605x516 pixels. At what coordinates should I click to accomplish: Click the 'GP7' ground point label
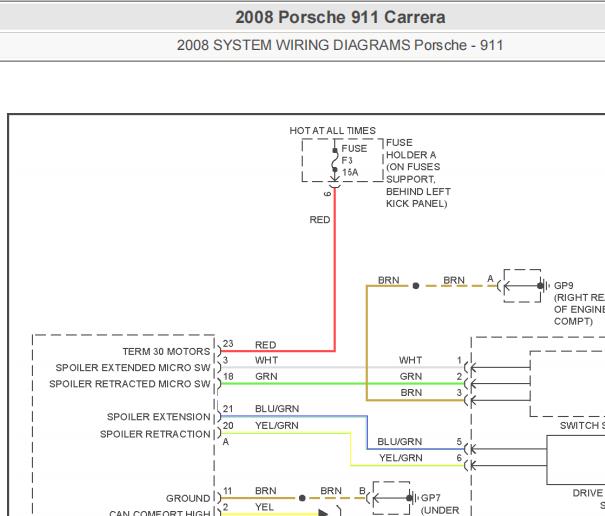(431, 498)
